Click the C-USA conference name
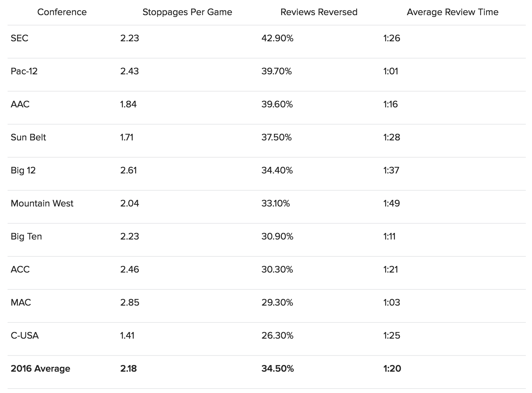The width and height of the screenshot is (532, 393). click(25, 336)
